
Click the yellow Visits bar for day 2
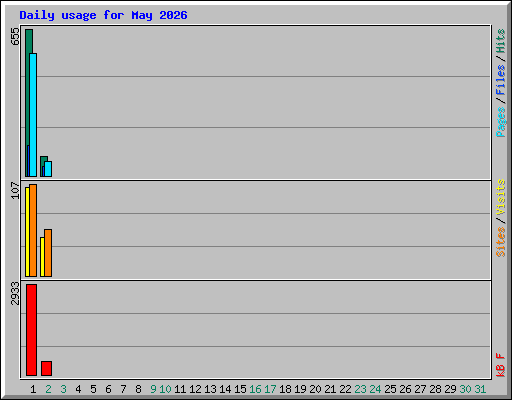pos(42,257)
